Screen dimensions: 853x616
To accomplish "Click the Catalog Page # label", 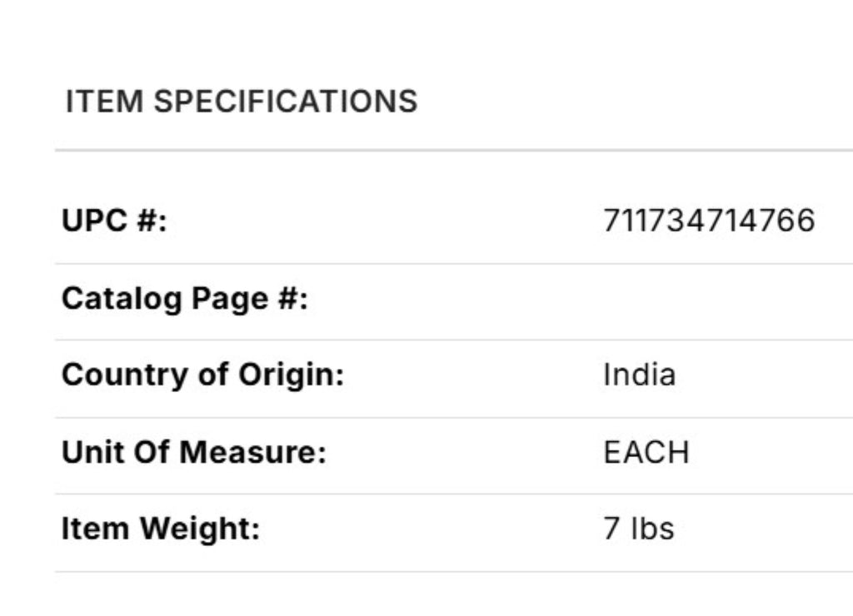I will [x=184, y=298].
